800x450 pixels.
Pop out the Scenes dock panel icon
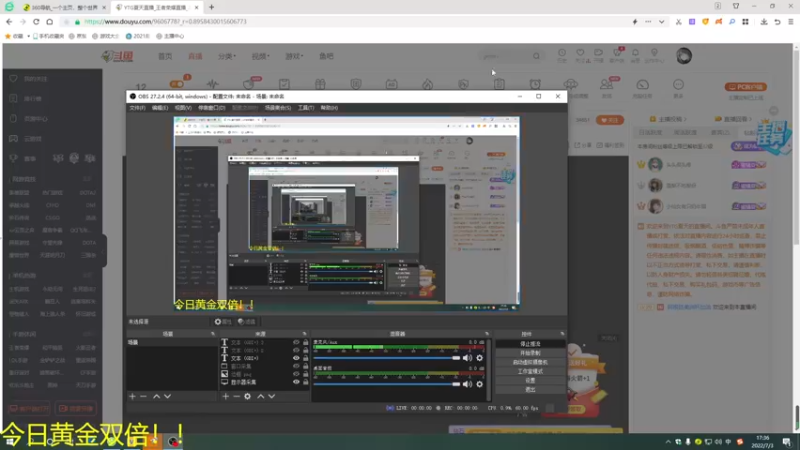(x=213, y=334)
